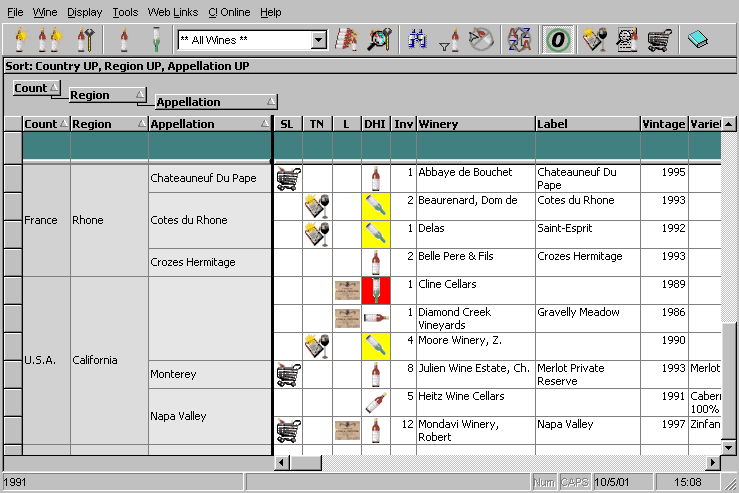
Task: Click the Cline Cellars winery cell
Action: (476, 290)
